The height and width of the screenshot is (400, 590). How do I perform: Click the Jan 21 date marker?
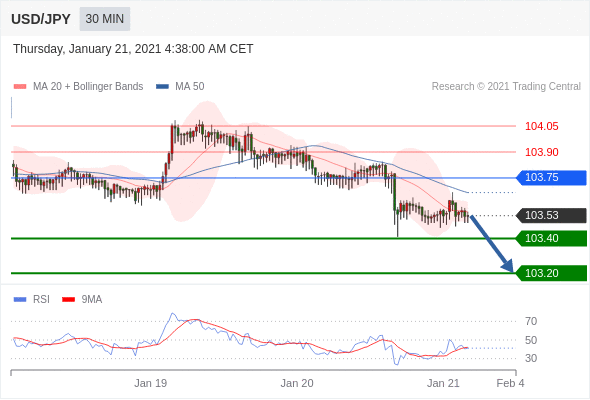[443, 383]
